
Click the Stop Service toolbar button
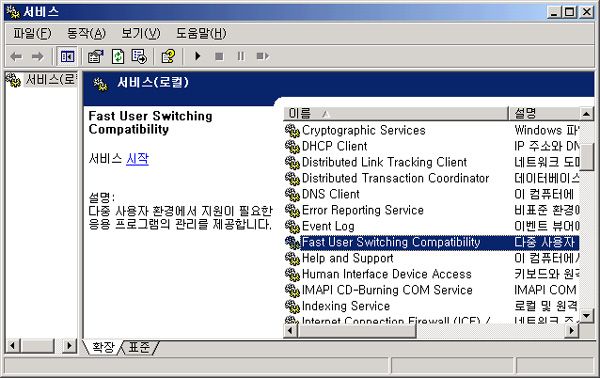click(219, 57)
